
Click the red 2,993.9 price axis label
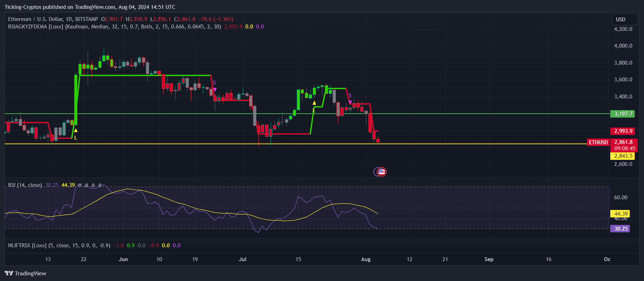(623, 131)
